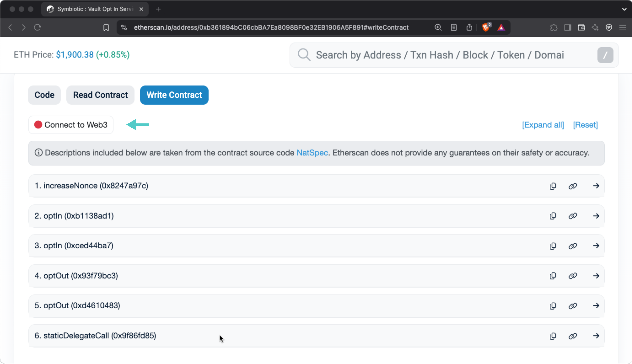Click Connect to Web3 button
This screenshot has width=632, height=364.
[71, 125]
